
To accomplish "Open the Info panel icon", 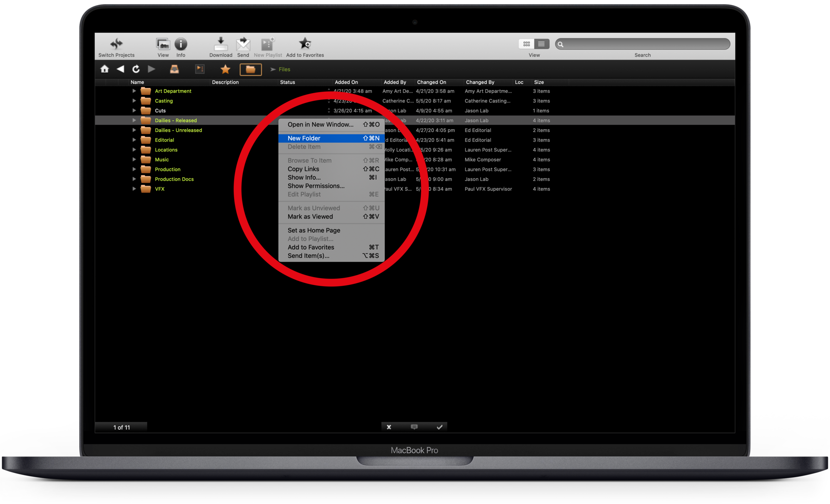I will (181, 44).
